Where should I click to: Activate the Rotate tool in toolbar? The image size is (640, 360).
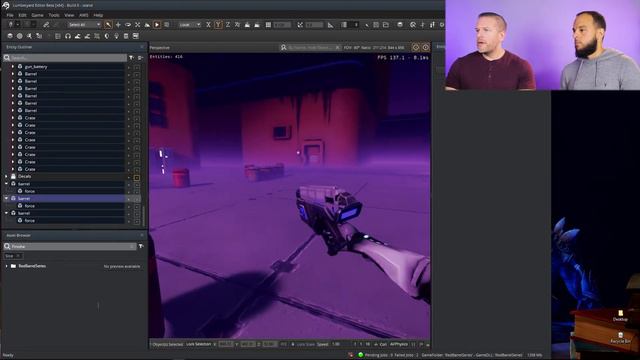pos(128,25)
